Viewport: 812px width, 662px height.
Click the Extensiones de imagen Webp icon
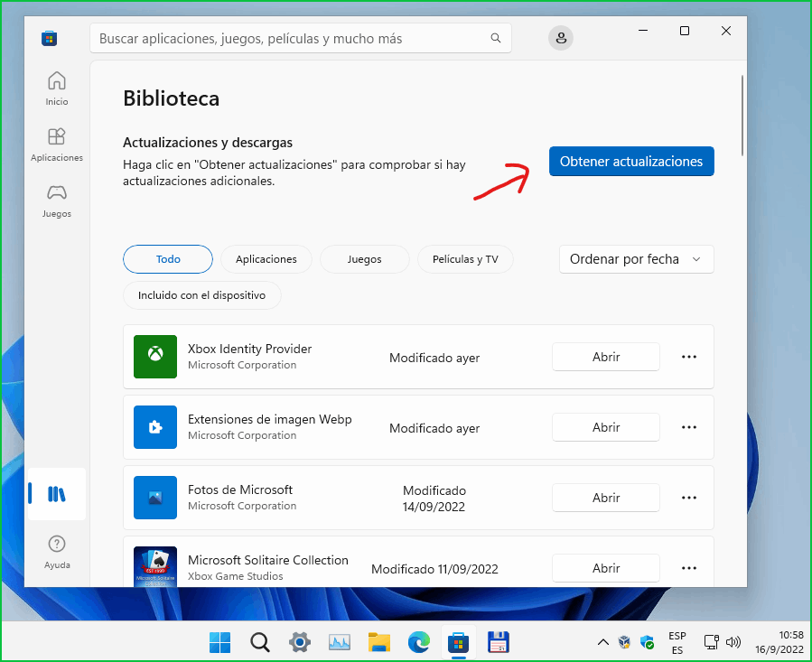pos(155,427)
